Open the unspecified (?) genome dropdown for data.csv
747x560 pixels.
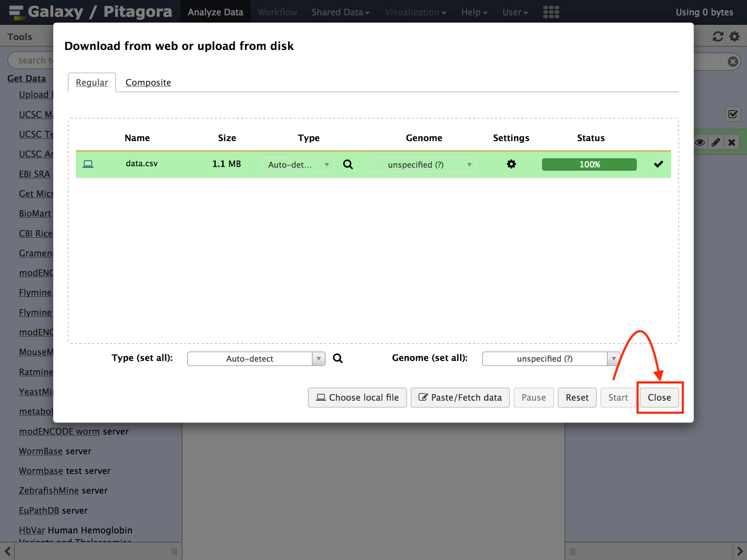(x=422, y=165)
